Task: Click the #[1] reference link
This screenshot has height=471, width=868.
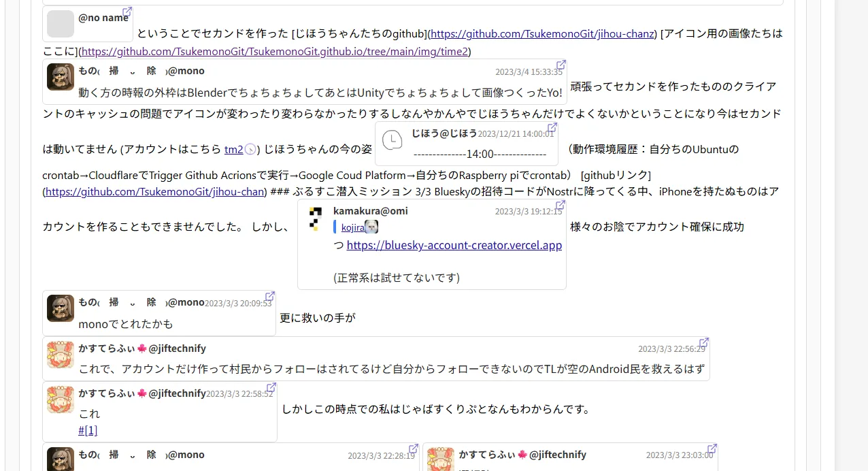Action: pyautogui.click(x=88, y=430)
